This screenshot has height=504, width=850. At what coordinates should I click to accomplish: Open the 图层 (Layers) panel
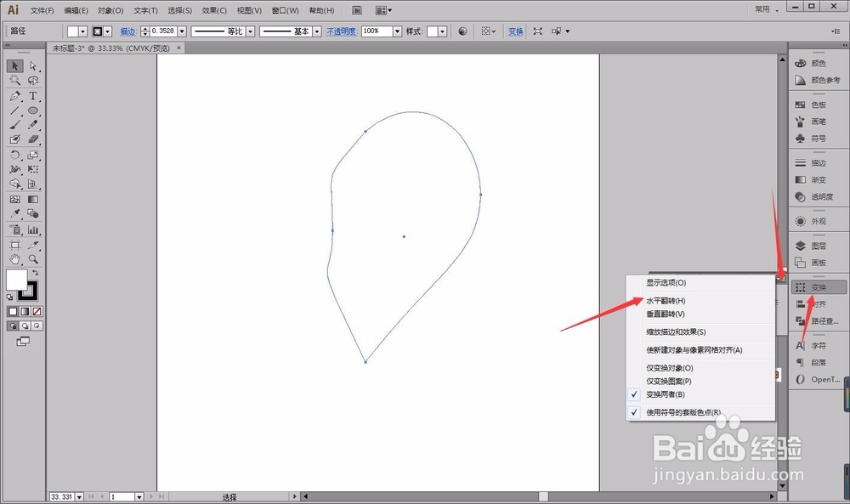[x=818, y=246]
